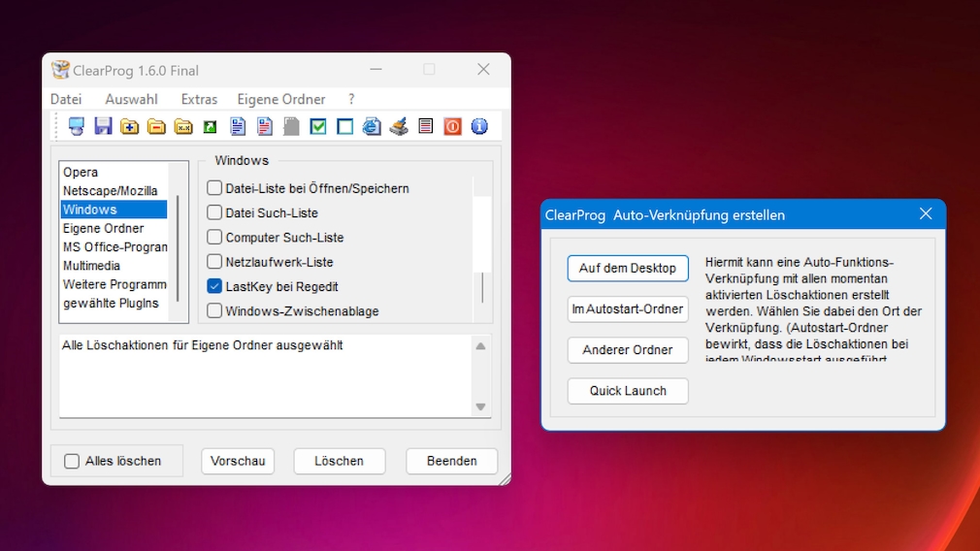
Task: Click the red power button icon
Action: 452,126
